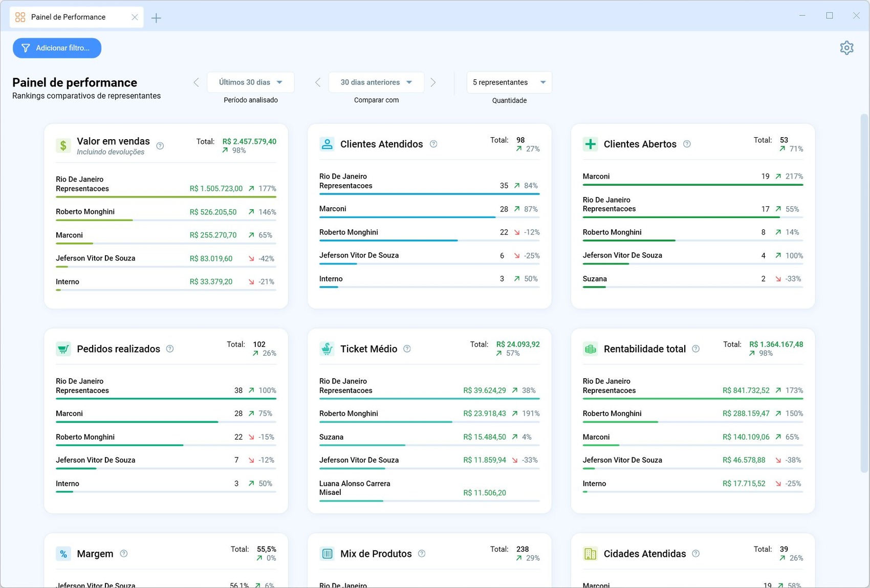Click the Rentabilidade total money icon

[x=590, y=349]
